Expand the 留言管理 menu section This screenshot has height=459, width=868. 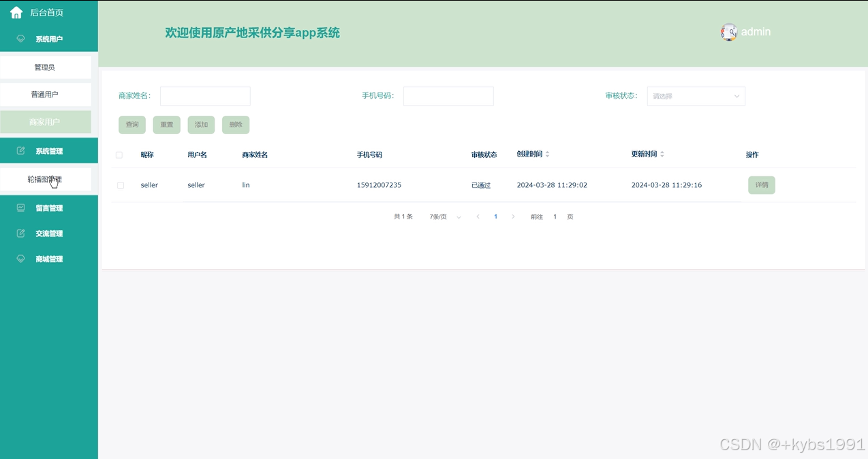pos(49,208)
